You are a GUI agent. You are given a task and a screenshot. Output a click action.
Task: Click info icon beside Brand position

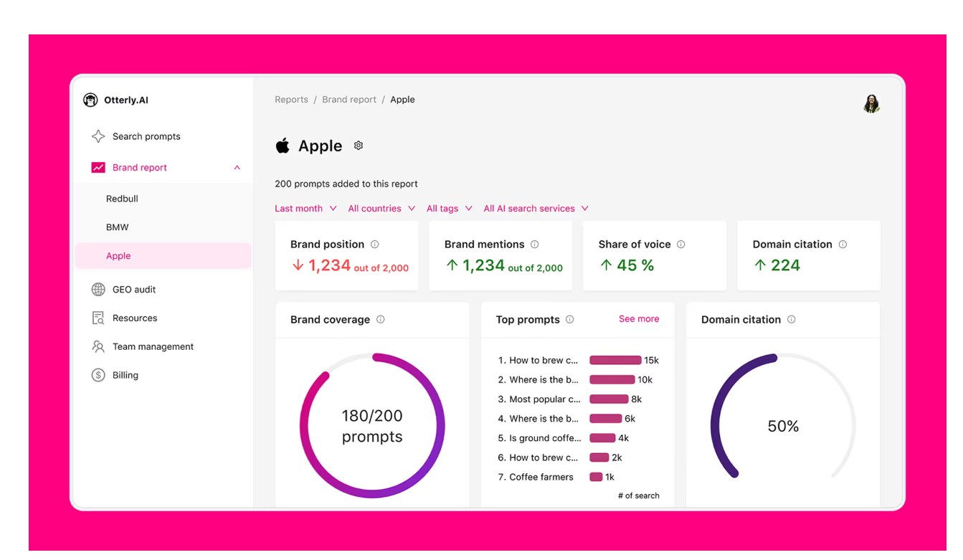(x=374, y=245)
